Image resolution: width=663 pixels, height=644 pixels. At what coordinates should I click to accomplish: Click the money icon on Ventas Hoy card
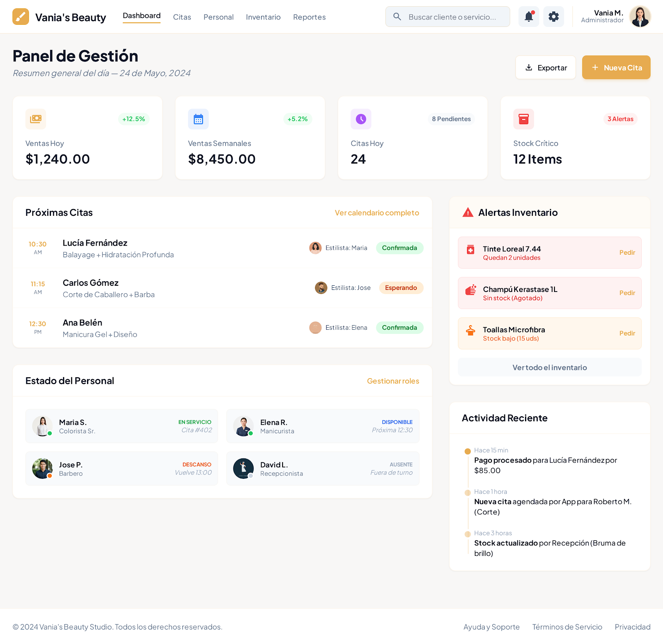36,119
